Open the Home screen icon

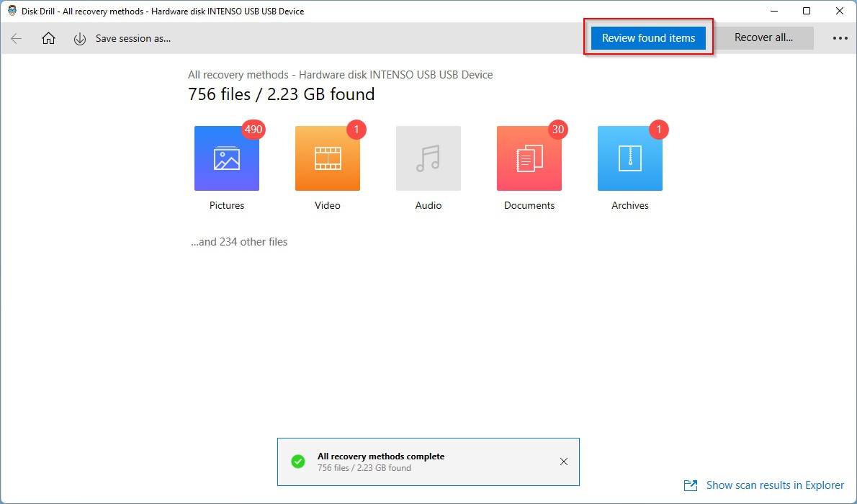[49, 38]
